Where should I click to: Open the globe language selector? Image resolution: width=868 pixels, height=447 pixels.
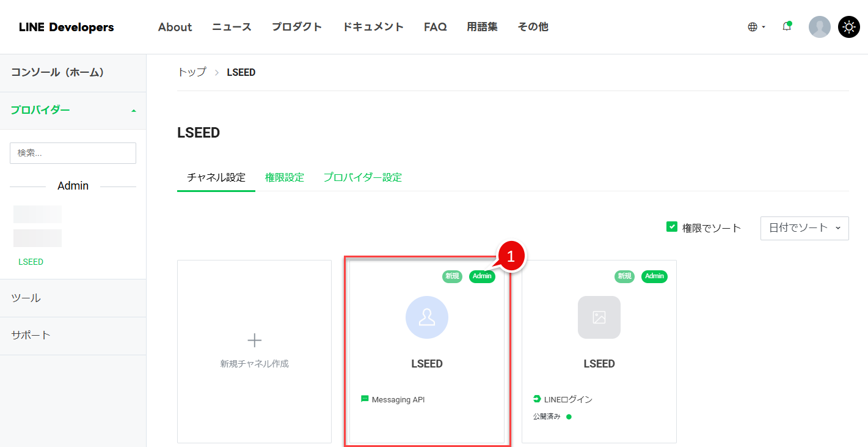point(756,27)
